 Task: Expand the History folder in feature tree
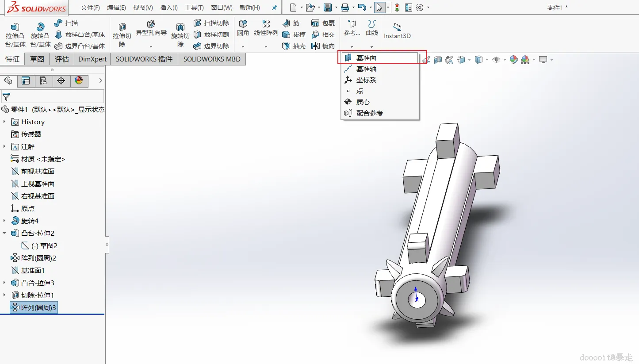pos(4,122)
